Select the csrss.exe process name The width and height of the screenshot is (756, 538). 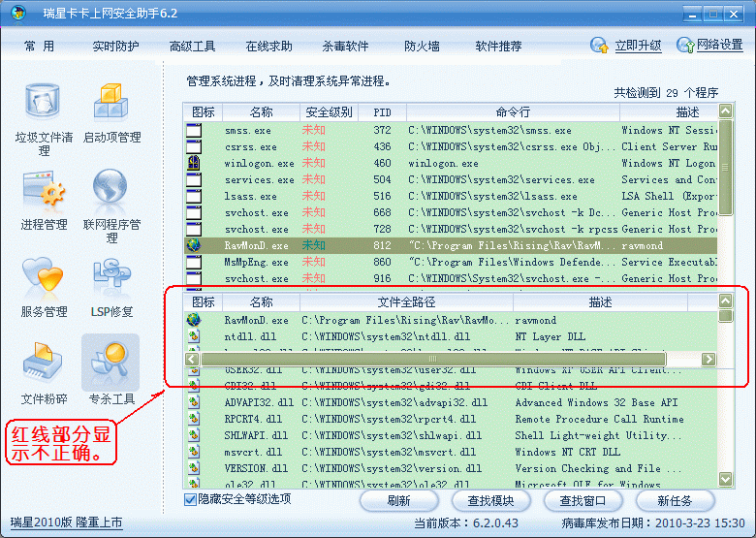pos(251,146)
